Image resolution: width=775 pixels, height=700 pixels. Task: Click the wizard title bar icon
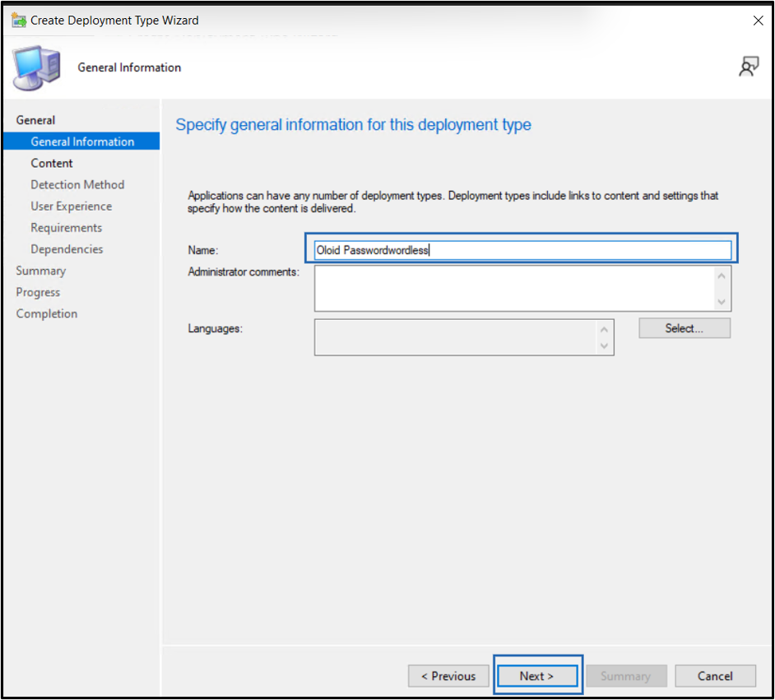(x=19, y=21)
